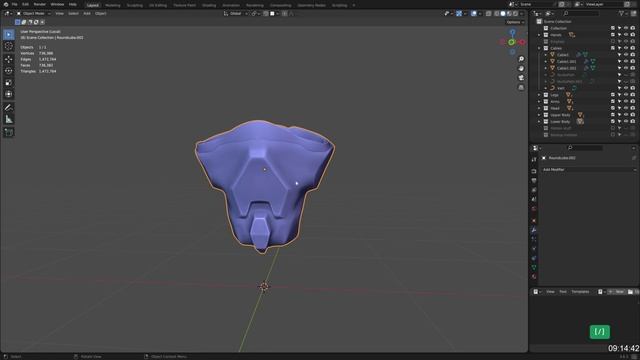640x360 pixels.
Task: Select the Select Box tool
Action: (x=9, y=35)
